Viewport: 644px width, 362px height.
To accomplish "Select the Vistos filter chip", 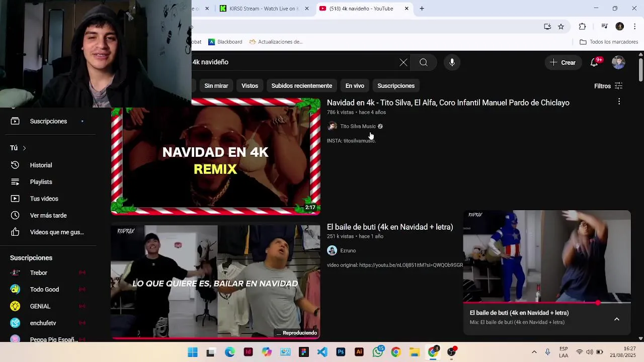I will 250,86.
